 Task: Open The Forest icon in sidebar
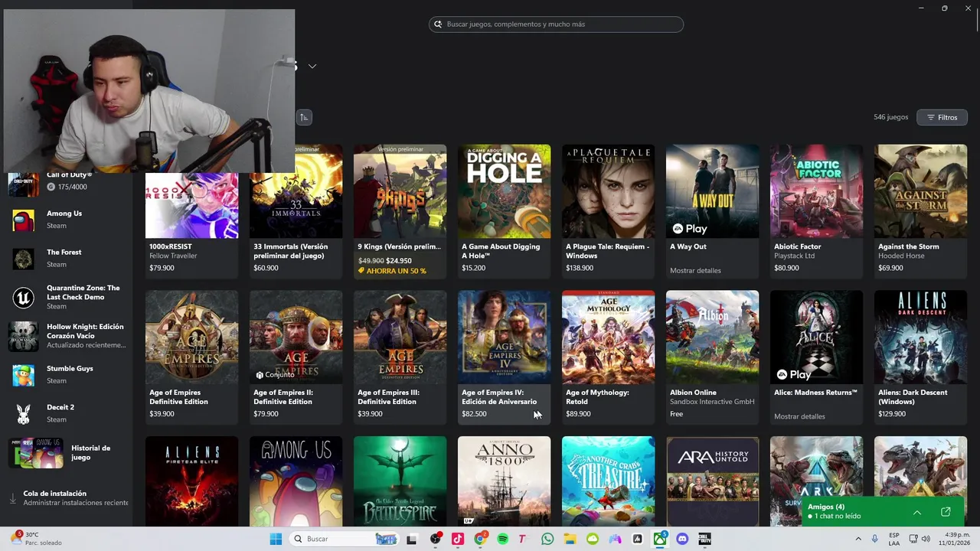pos(23,259)
